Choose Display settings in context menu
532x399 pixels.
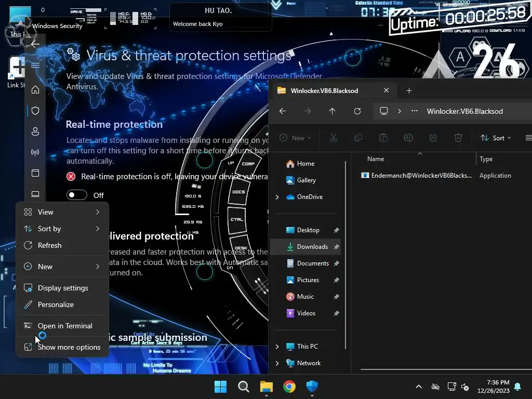(62, 288)
